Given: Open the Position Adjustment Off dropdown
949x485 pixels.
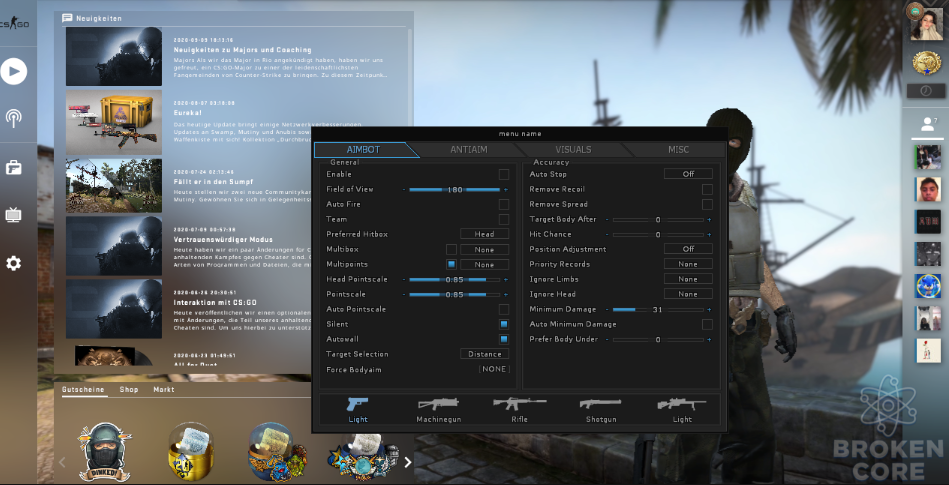Looking at the screenshot, I should [688, 249].
